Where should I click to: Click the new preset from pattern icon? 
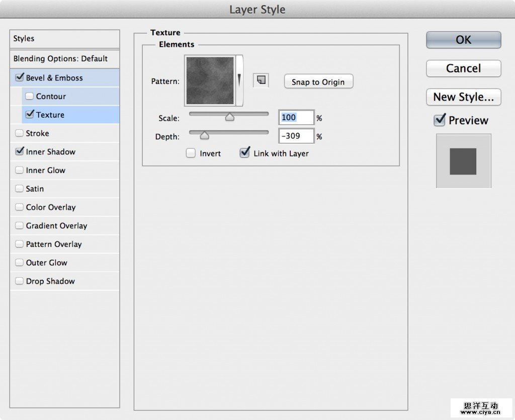tap(261, 80)
